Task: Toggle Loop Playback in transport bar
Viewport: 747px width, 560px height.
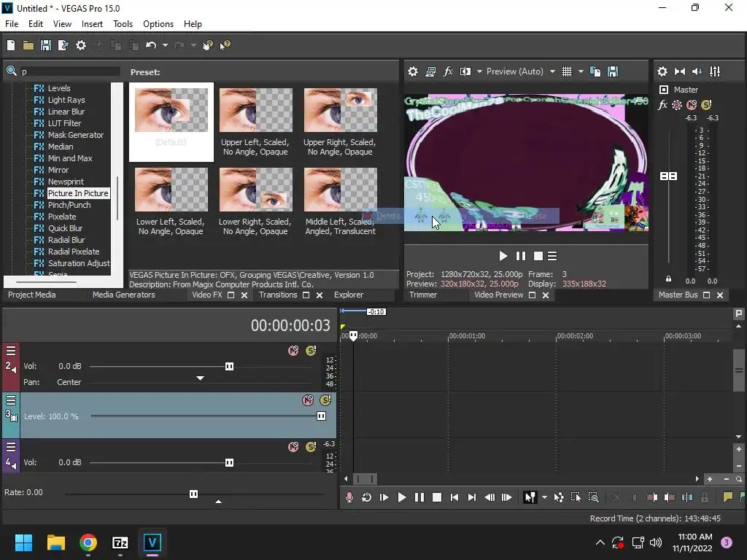Action: click(x=366, y=497)
